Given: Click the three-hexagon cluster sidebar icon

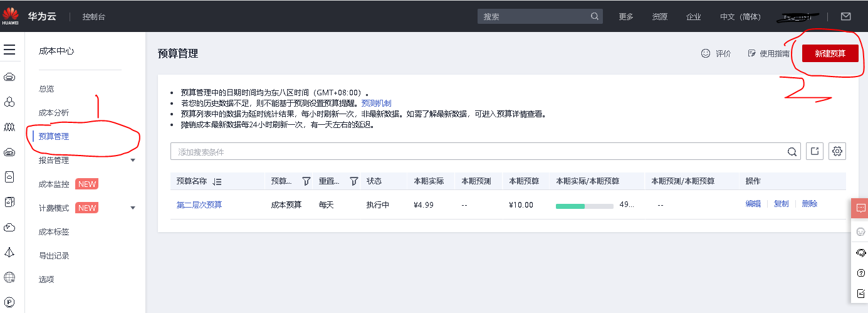Looking at the screenshot, I should point(9,102).
